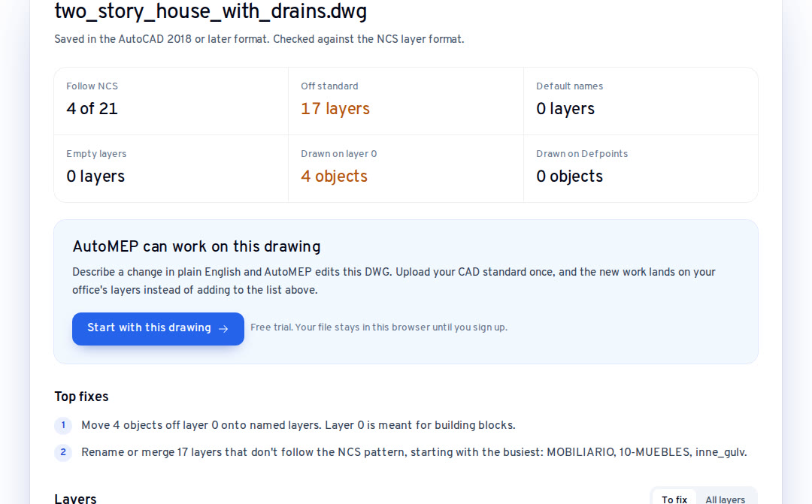812x504 pixels.
Task: Click the '4 objects' Drawn on layer 0 value
Action: 334,177
